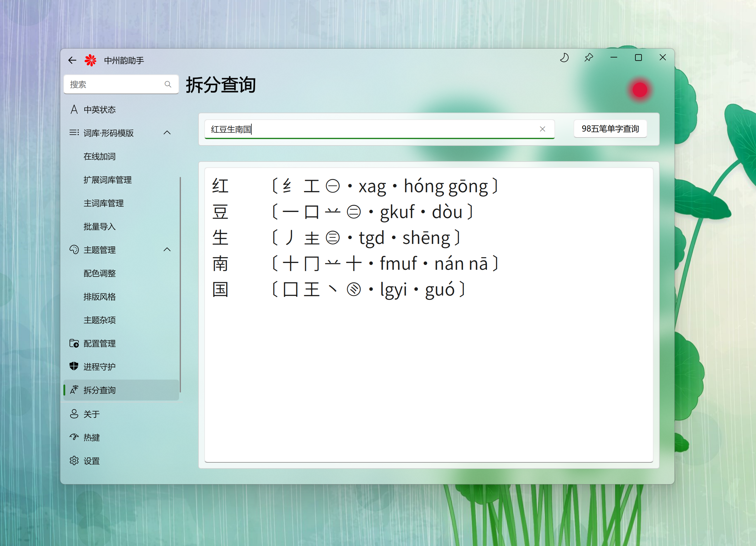Open 配置管理 page
The width and height of the screenshot is (756, 546).
click(x=99, y=343)
